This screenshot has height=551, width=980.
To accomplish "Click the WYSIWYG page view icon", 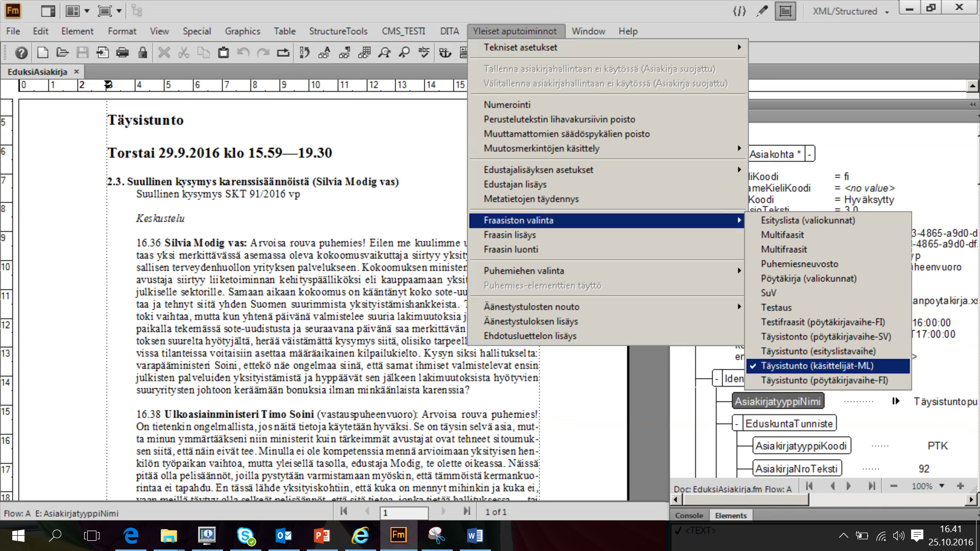I will 785,11.
